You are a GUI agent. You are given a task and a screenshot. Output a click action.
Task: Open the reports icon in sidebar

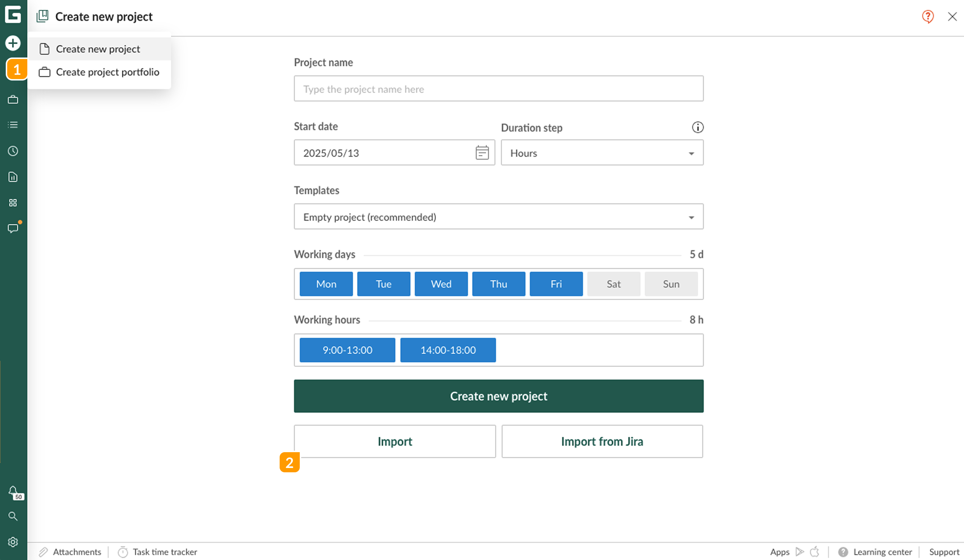pos(13,177)
